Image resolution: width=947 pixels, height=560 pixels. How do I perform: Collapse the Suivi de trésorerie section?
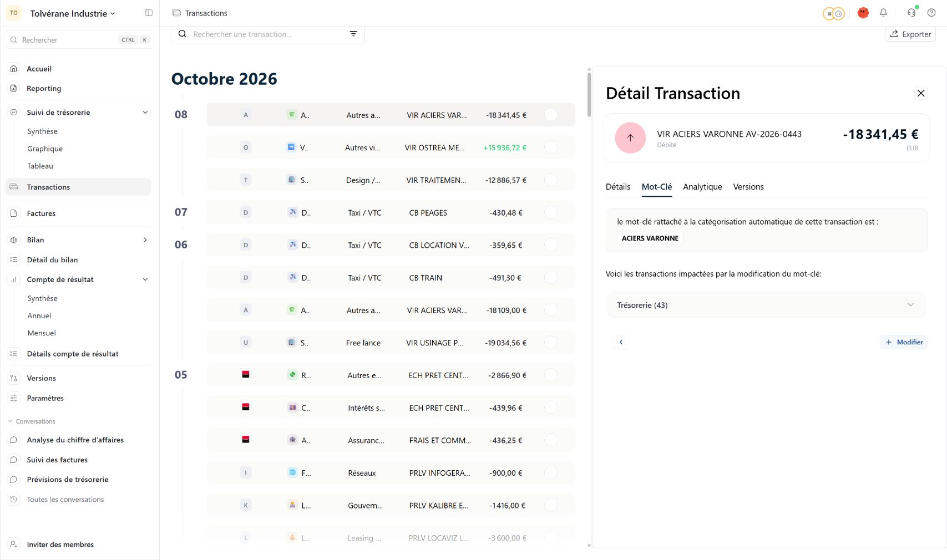pos(145,113)
